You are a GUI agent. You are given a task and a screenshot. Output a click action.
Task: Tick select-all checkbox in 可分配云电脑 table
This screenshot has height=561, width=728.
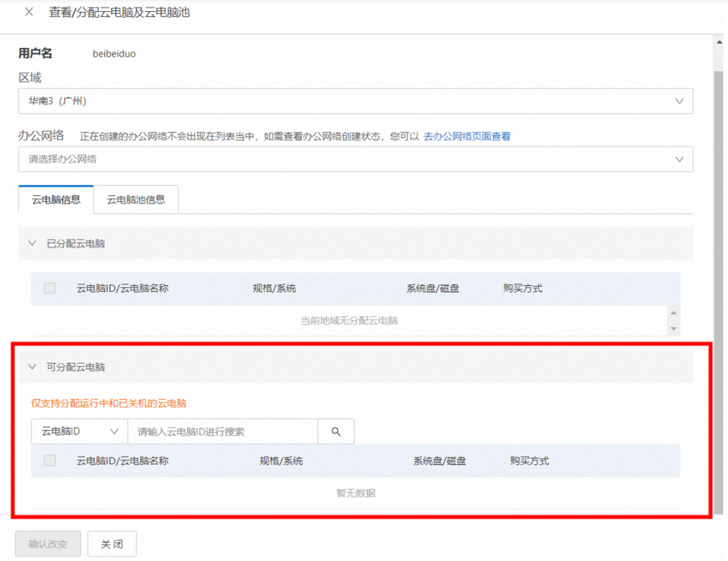click(x=50, y=461)
